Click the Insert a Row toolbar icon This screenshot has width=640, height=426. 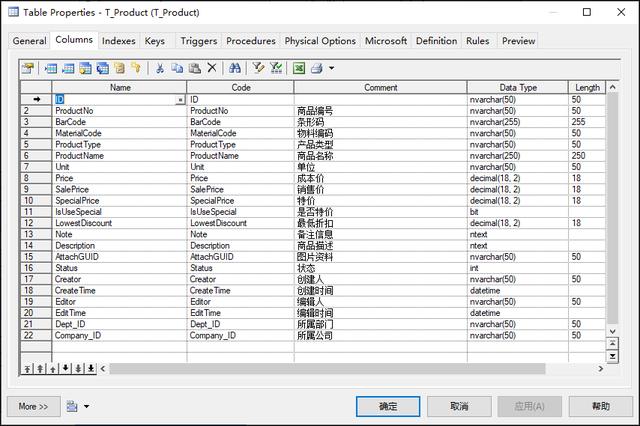(51, 68)
